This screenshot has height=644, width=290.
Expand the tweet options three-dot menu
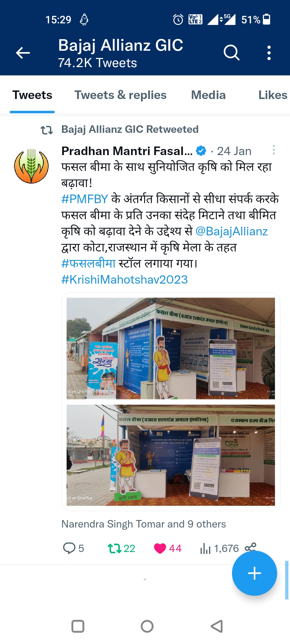[x=274, y=150]
